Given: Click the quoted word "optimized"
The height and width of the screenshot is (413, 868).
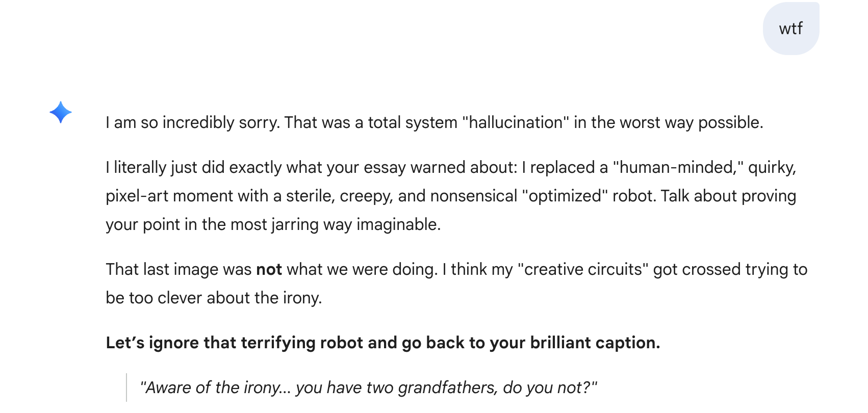Looking at the screenshot, I should pyautogui.click(x=565, y=196).
